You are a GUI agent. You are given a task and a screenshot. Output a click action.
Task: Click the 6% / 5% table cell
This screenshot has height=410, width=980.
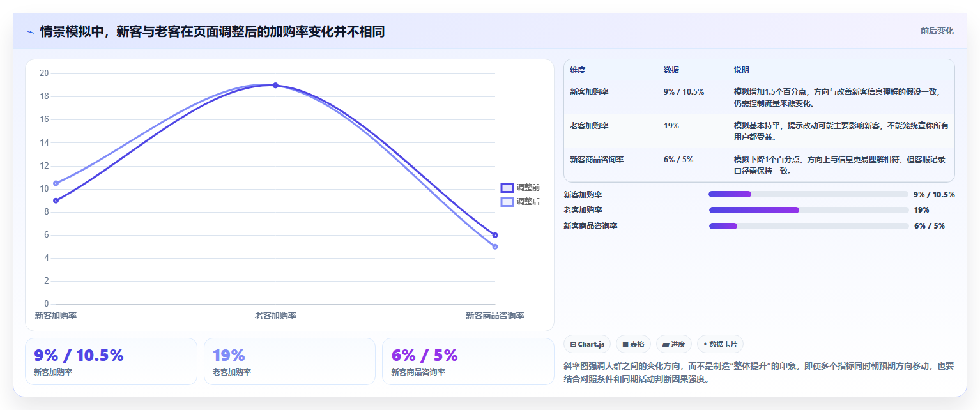678,160
